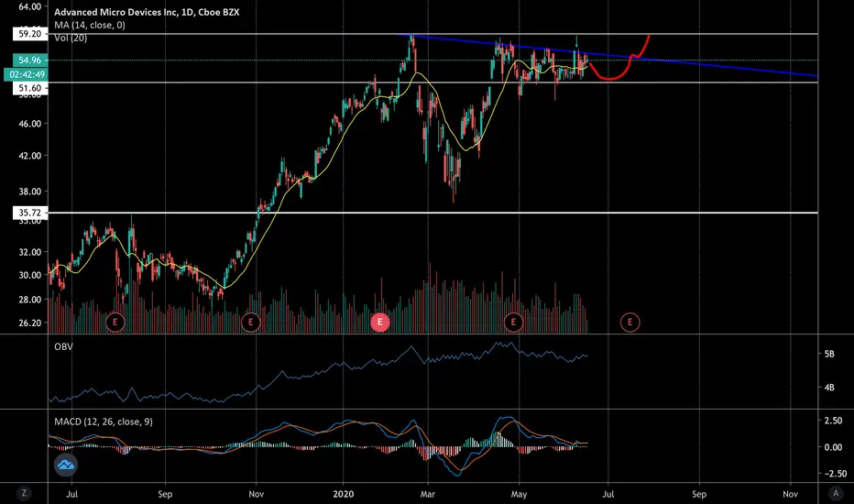This screenshot has height=504, width=854.
Task: Click the Mar label on time axis
Action: click(x=428, y=494)
